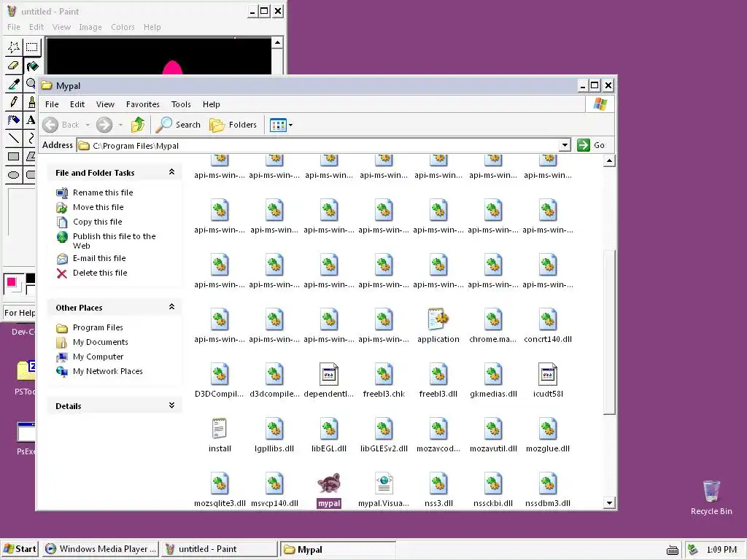Click the Up folder toolbar icon

pos(138,125)
